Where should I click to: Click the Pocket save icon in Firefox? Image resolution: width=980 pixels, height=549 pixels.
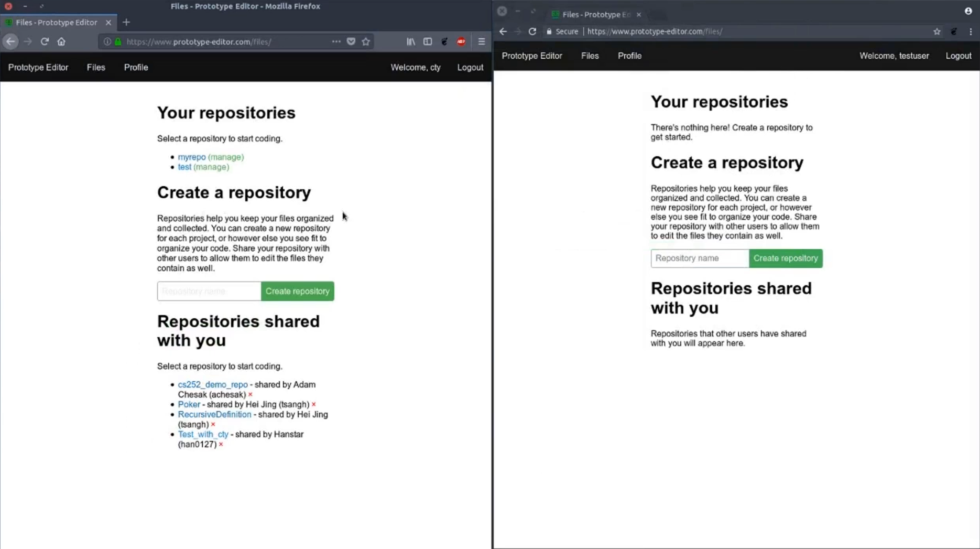click(351, 41)
